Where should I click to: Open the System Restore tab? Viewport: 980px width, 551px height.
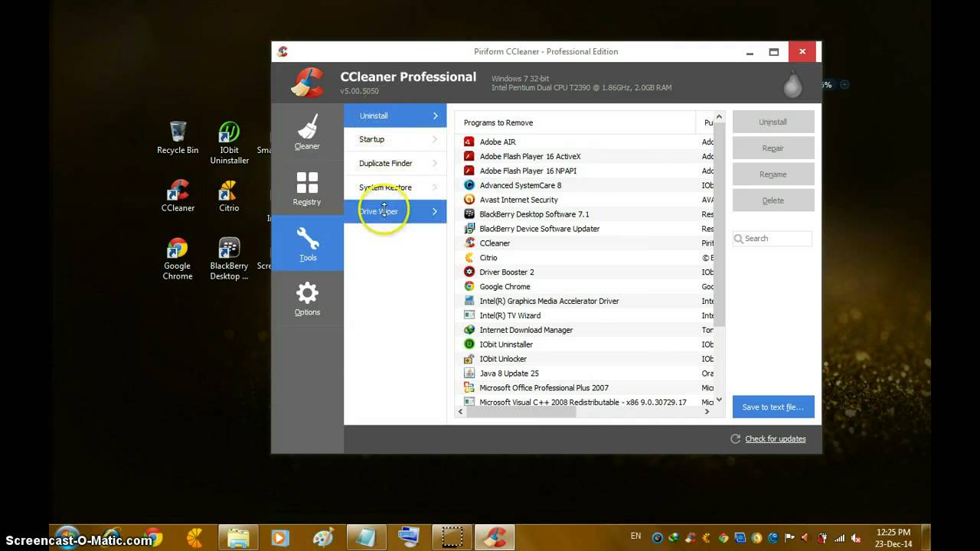pos(395,187)
